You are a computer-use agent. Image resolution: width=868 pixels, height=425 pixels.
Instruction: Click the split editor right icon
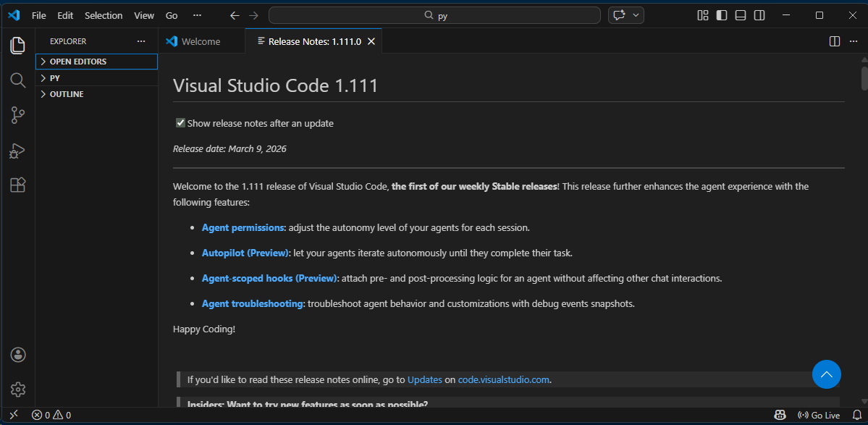835,42
